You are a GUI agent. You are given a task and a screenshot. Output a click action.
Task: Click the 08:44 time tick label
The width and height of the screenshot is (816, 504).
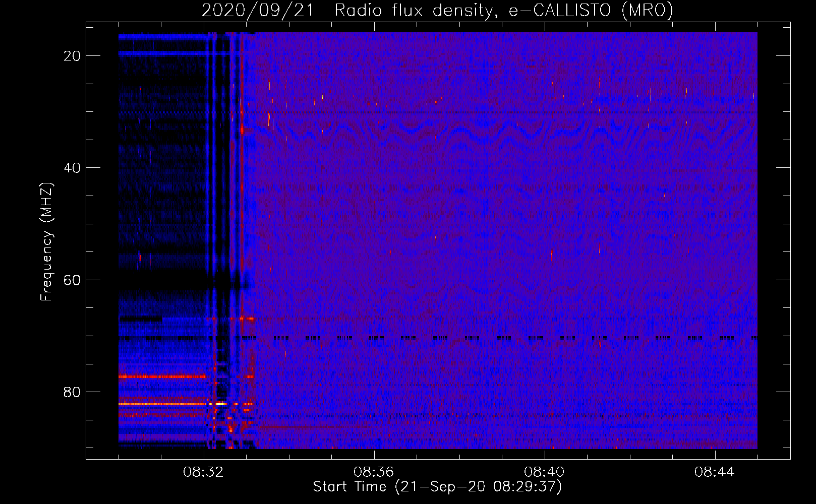coord(715,472)
